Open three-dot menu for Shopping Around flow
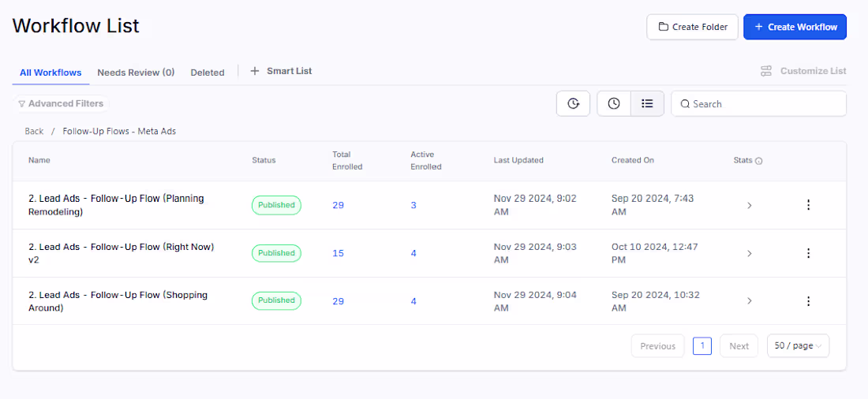Screen dimensions: 868x399 point(808,301)
